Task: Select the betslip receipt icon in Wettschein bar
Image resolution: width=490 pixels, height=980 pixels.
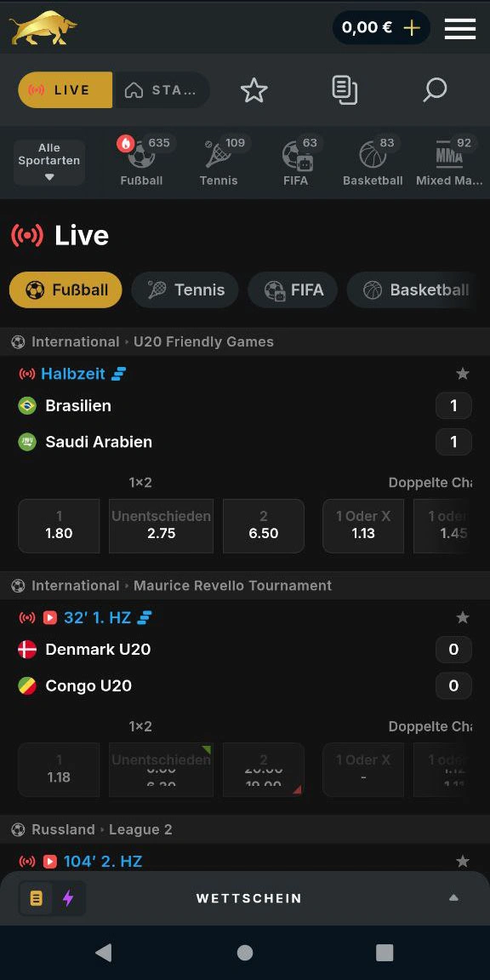Action: tap(35, 897)
